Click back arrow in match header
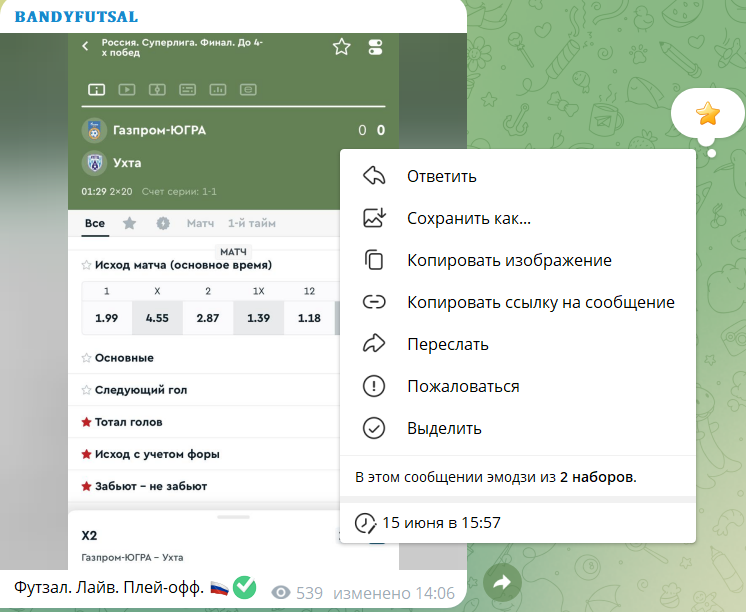The height and width of the screenshot is (612, 746). point(85,46)
